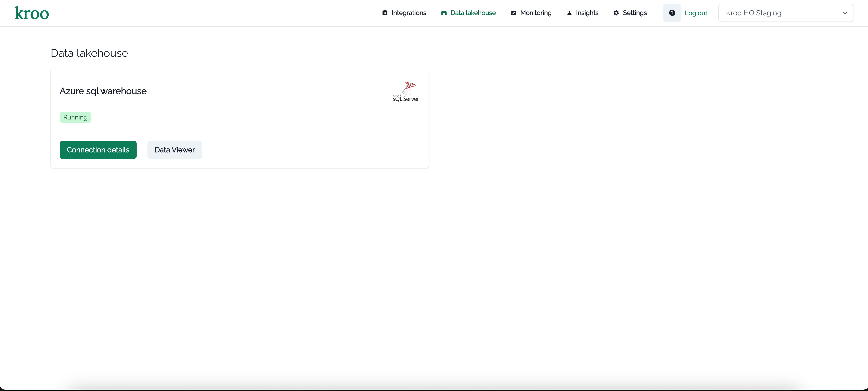868x391 pixels.
Task: Log out of the account
Action: point(696,13)
